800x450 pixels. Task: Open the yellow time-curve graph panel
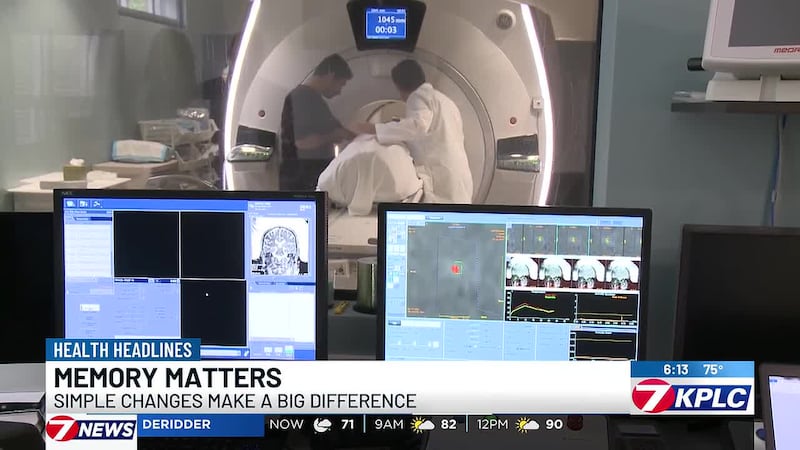(540, 306)
